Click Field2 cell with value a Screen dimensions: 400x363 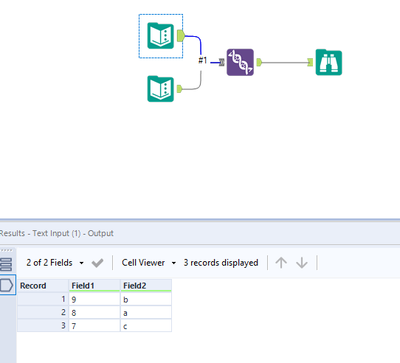(x=146, y=312)
